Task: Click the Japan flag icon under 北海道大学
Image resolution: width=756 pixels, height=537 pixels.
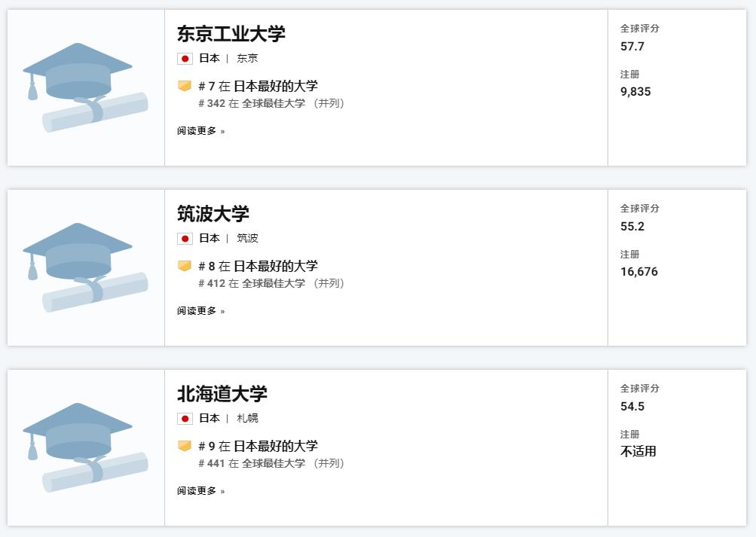Action: click(x=185, y=419)
